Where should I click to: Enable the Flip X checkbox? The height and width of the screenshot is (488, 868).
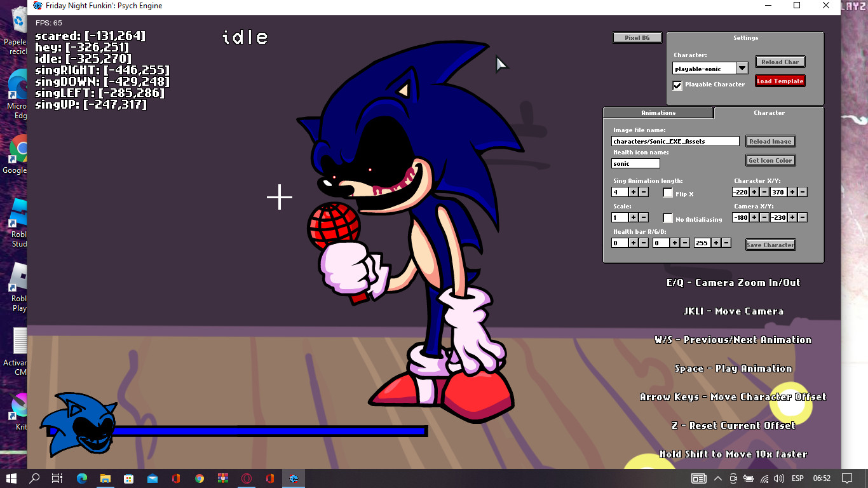tap(668, 193)
